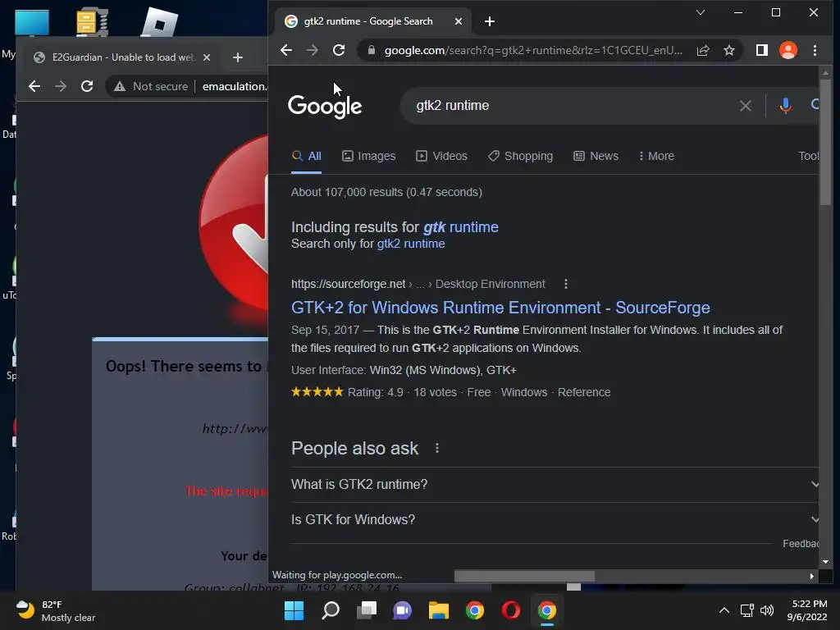
Task: Show hidden system tray icons
Action: (x=724, y=610)
